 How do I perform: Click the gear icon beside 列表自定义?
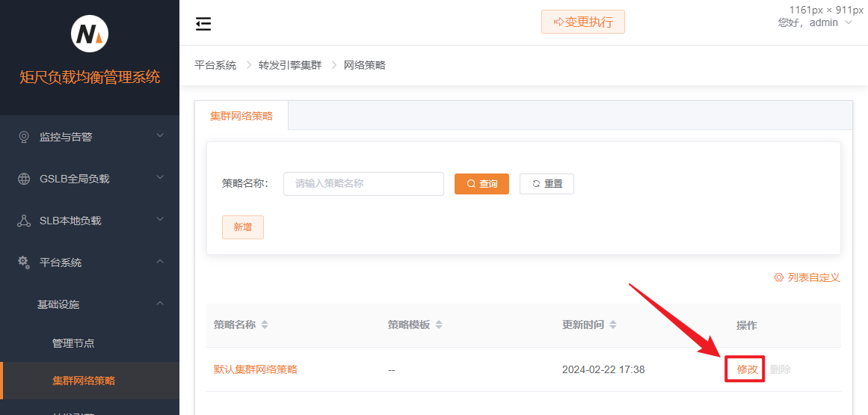coord(779,277)
